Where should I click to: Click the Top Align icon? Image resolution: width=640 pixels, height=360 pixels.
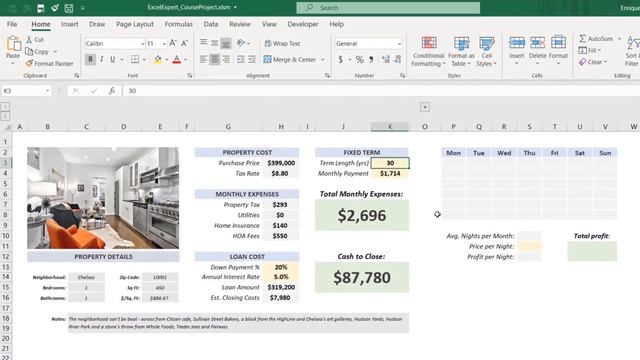click(203, 42)
